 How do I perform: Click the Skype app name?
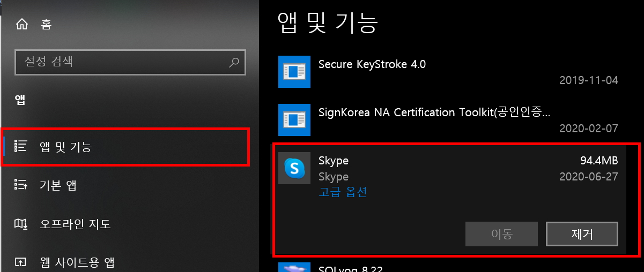point(334,161)
